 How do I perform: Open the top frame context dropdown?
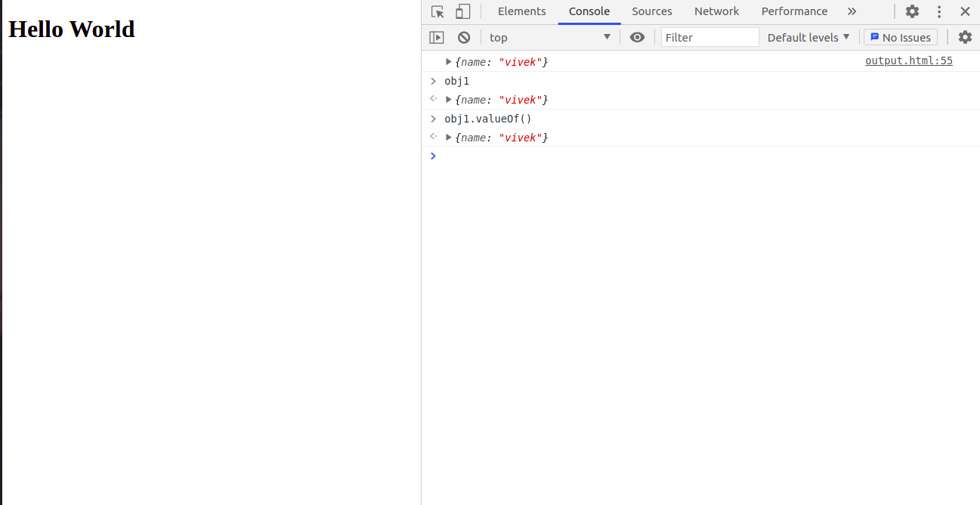coord(549,36)
